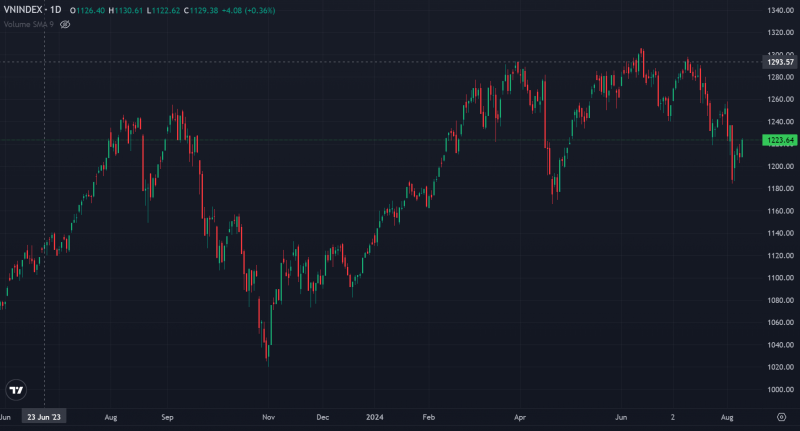The width and height of the screenshot is (800, 431).
Task: Click the 1120.00 price axis value
Action: 781,256
